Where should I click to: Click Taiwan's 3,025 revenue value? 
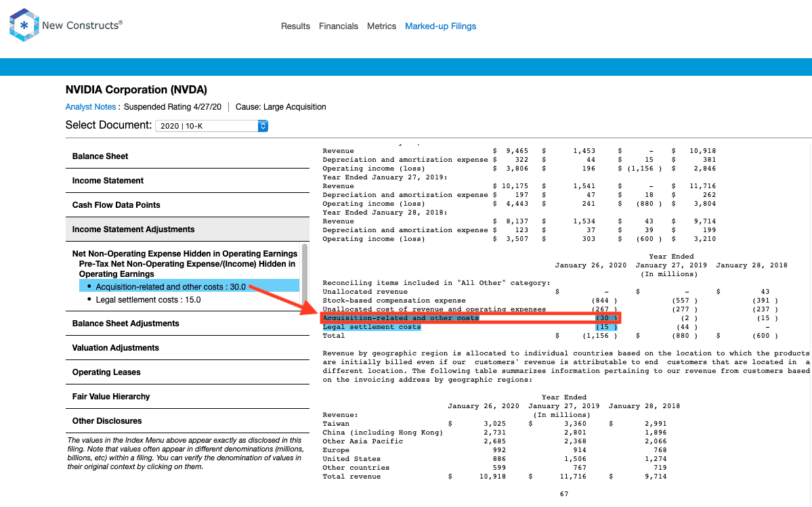click(x=494, y=424)
